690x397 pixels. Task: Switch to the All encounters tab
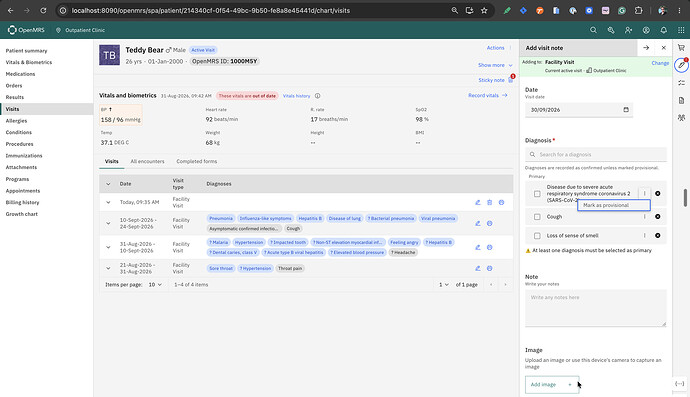click(147, 162)
